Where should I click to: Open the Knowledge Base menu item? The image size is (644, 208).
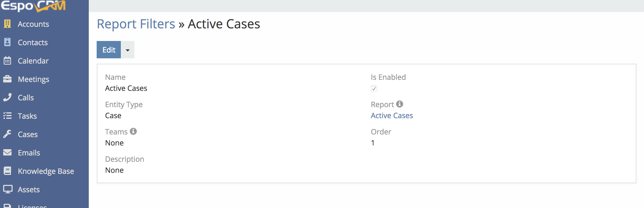[x=46, y=171]
